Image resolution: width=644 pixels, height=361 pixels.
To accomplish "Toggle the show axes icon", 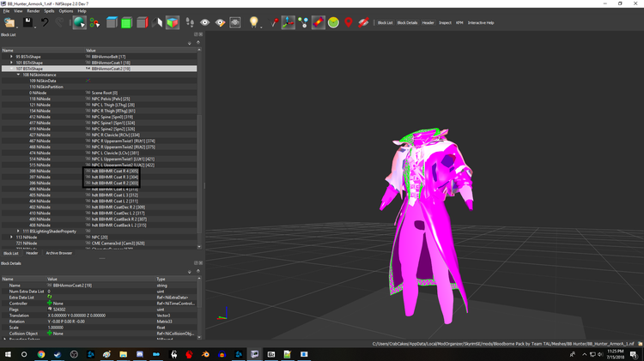I will (x=288, y=22).
